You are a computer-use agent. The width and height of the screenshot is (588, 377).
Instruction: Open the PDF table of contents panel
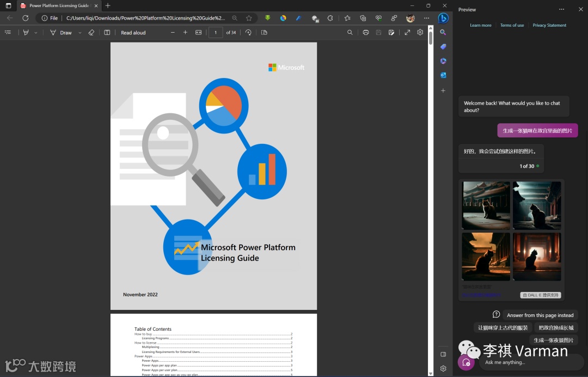pyautogui.click(x=8, y=33)
